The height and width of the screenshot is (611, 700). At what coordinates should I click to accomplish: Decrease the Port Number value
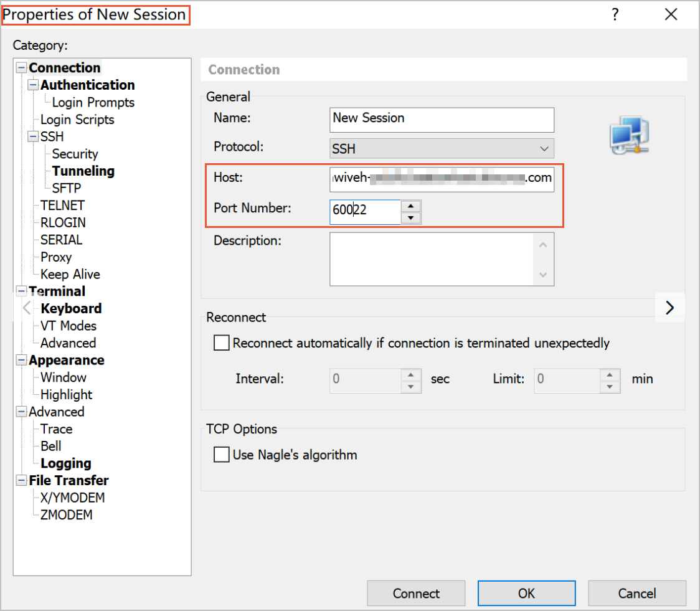[x=410, y=218]
